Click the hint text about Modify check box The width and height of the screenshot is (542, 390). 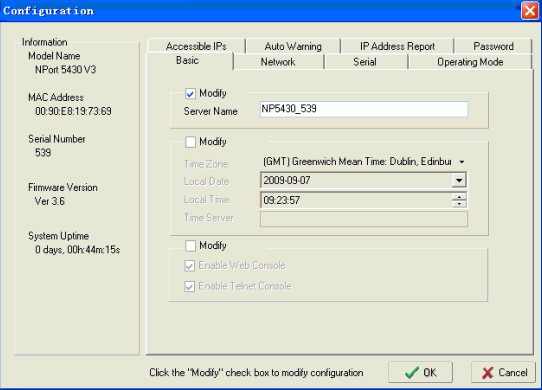[256, 373]
